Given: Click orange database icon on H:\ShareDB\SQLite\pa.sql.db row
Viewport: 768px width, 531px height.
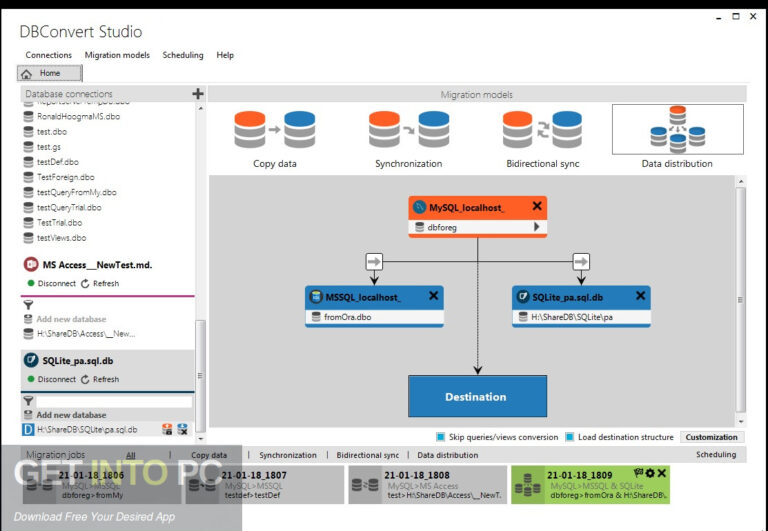Looking at the screenshot, I should pyautogui.click(x=167, y=430).
